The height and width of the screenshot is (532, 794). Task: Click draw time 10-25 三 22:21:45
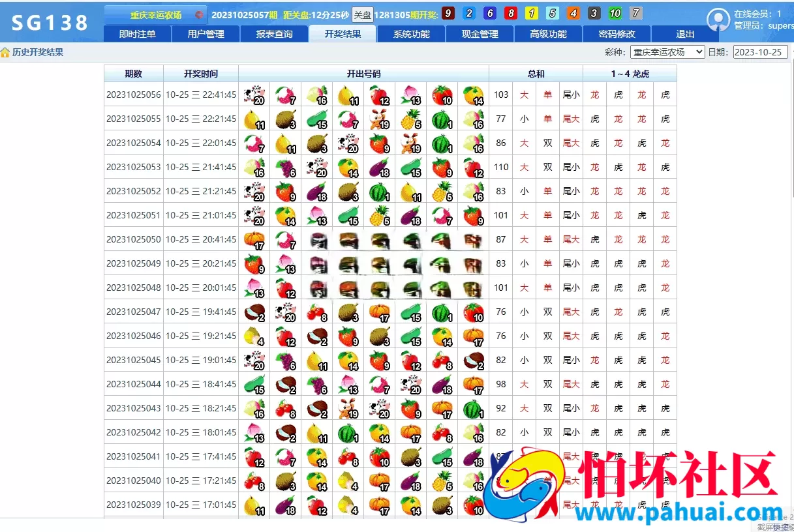[201, 119]
